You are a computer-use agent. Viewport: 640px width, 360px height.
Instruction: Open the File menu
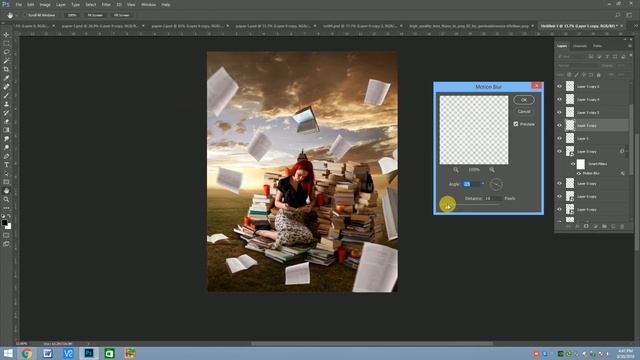[18, 4]
